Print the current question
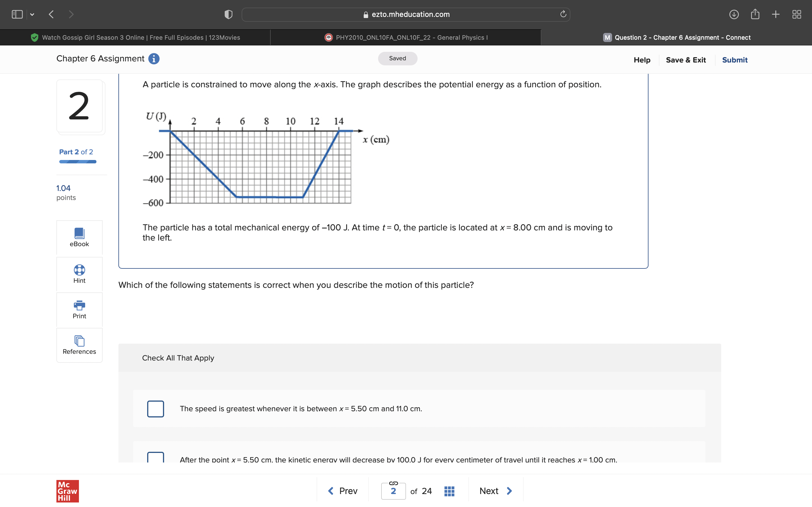 79,310
